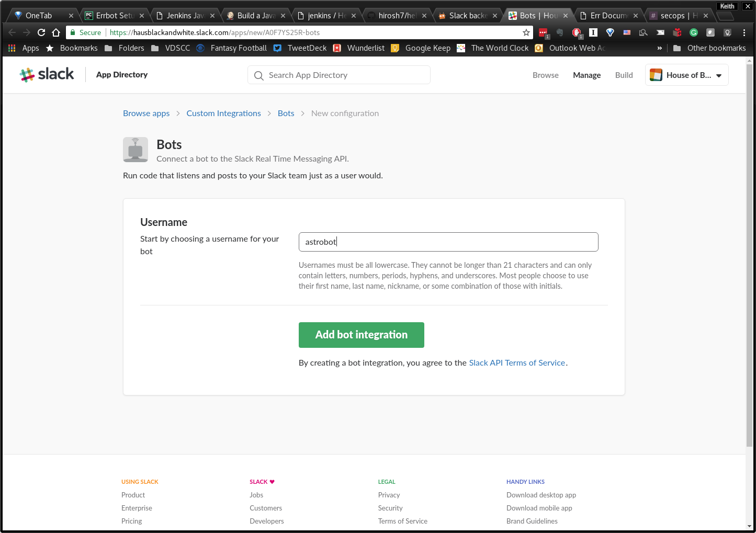
Task: Switch to the Jenkins Java tab
Action: coord(185,16)
